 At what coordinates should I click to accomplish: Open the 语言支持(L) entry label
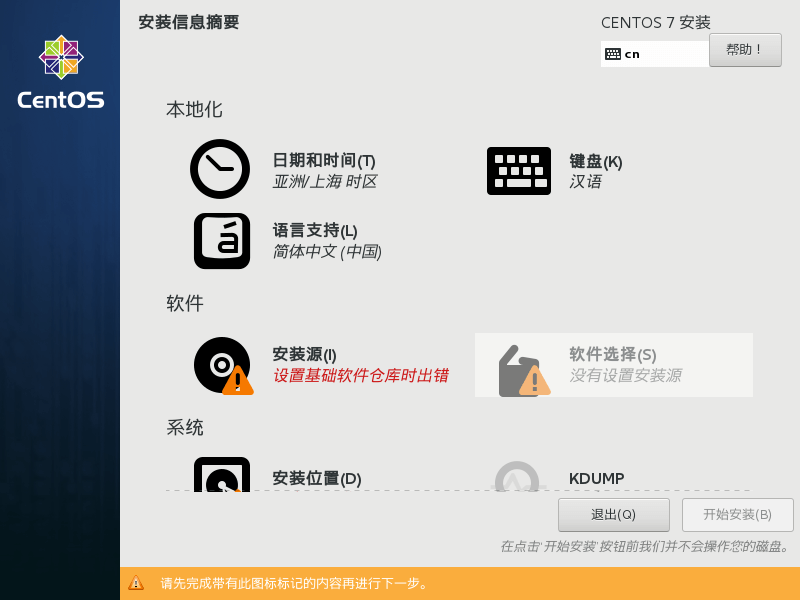click(x=315, y=230)
